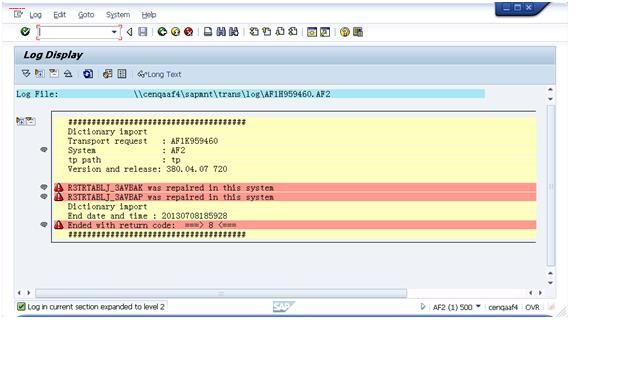Select R3TRTABLJ_3AVBAP was repaired error line

coord(295,197)
